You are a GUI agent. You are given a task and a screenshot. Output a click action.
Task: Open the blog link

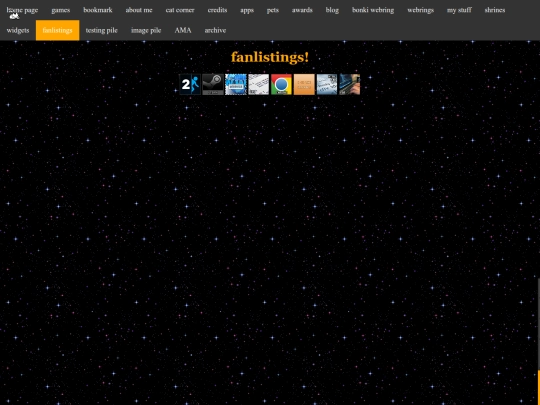(332, 10)
